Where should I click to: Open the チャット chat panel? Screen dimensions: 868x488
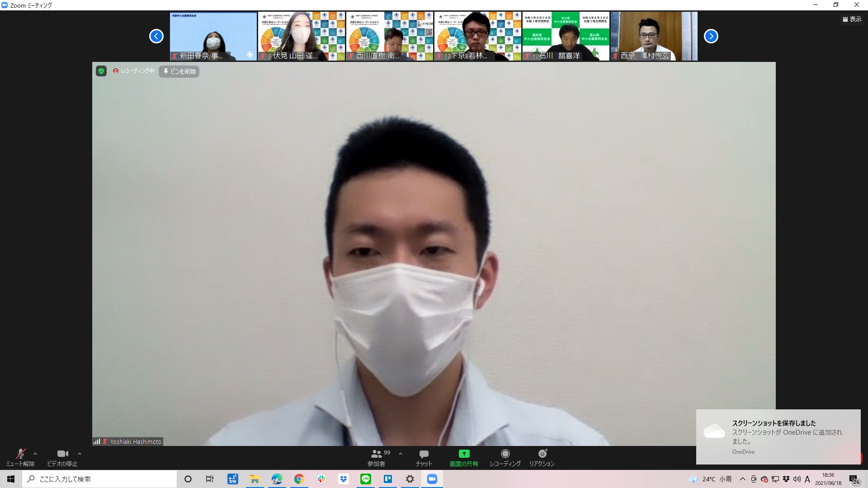tap(424, 458)
